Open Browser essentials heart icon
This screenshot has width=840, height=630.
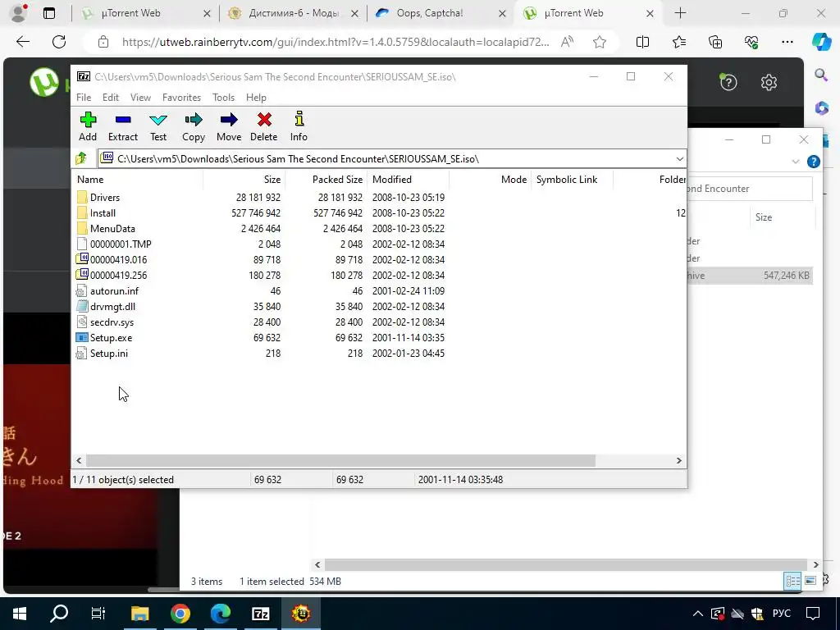click(x=751, y=42)
